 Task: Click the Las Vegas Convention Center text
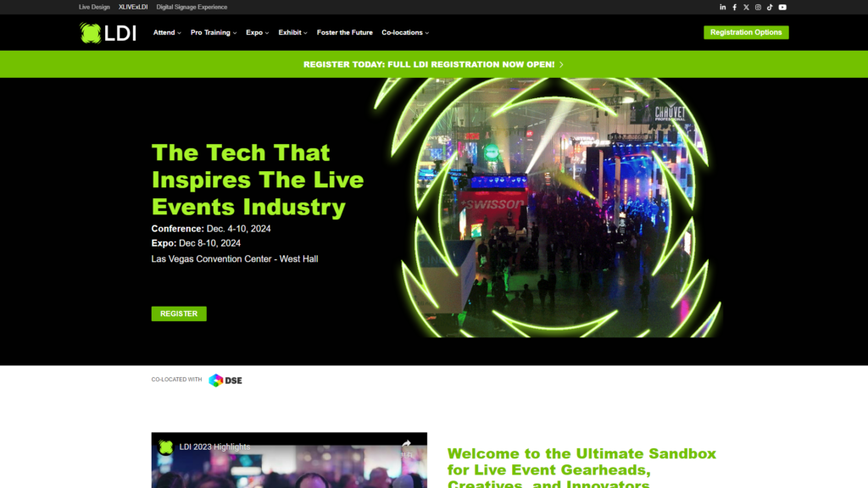pos(235,259)
